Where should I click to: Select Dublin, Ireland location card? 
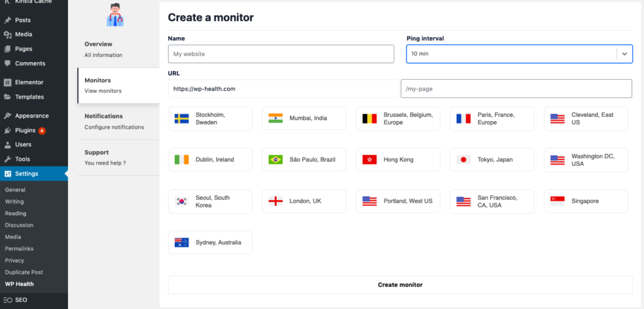[210, 160]
